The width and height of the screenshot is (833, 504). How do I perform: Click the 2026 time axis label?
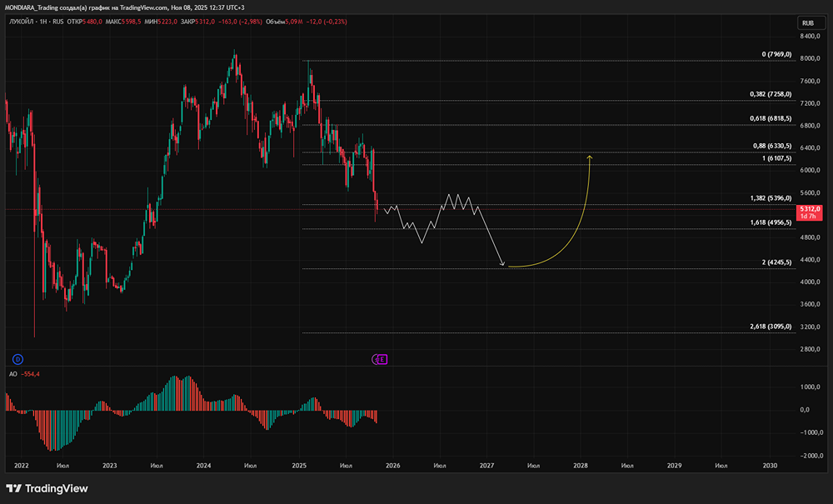click(392, 466)
